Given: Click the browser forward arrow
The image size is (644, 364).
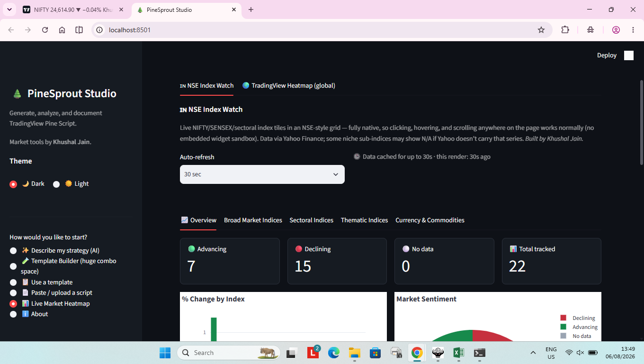Looking at the screenshot, I should (x=28, y=30).
